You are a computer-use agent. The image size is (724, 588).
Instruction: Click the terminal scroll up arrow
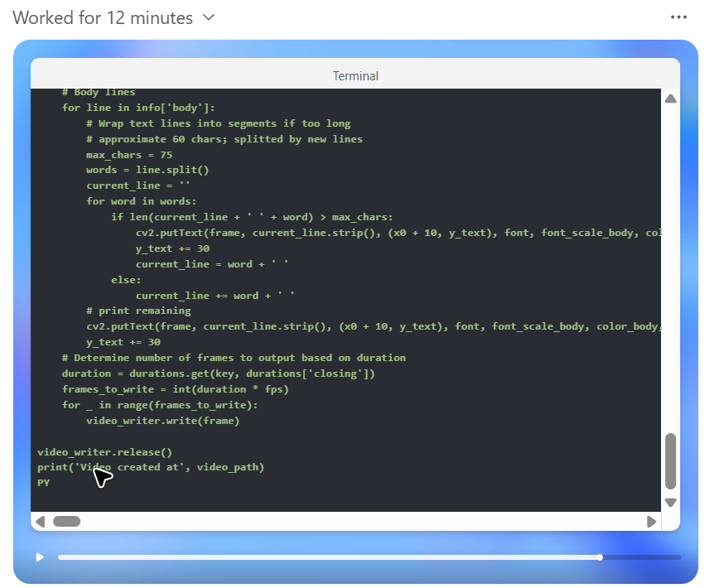(670, 99)
